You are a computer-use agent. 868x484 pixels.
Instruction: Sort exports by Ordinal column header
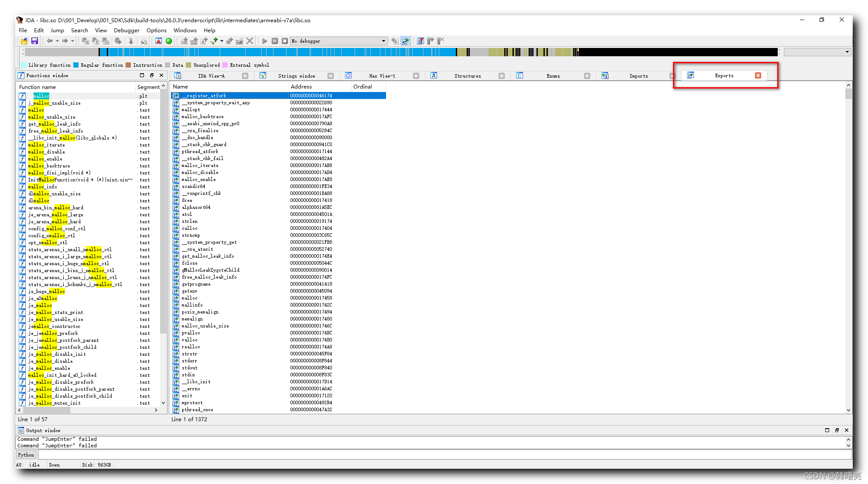coord(369,87)
